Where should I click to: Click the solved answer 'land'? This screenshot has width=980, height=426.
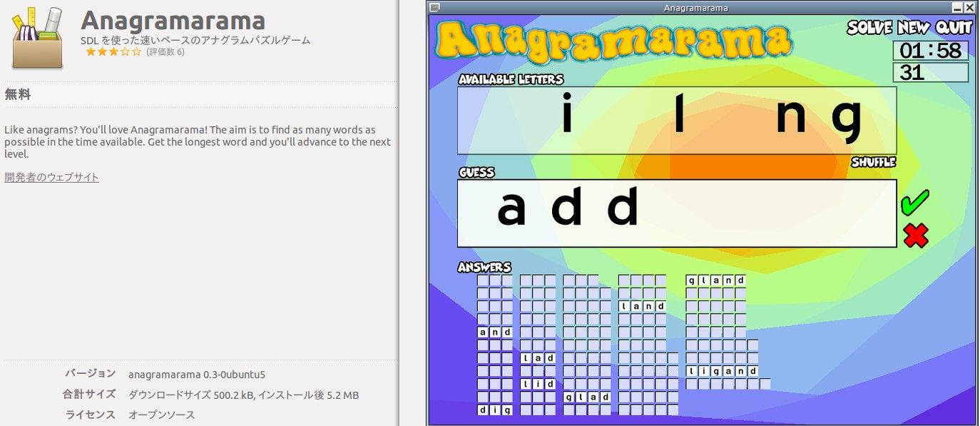click(643, 306)
